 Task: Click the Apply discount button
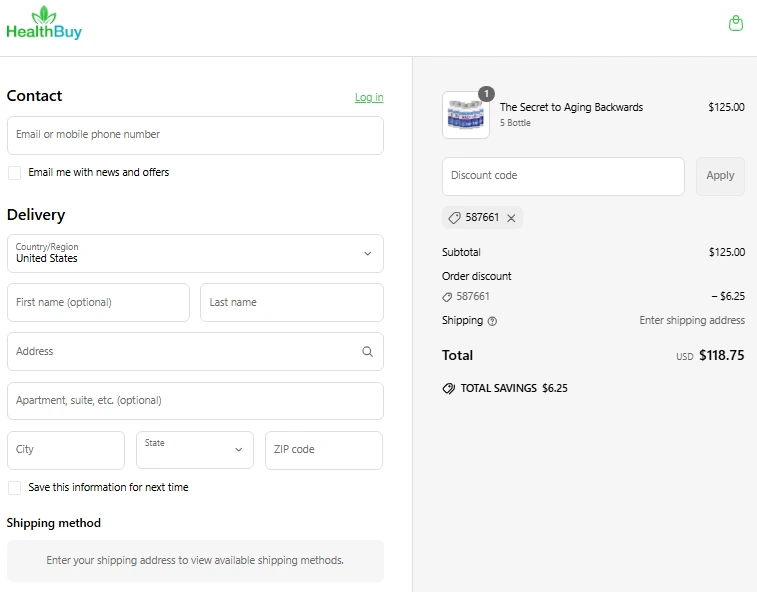pyautogui.click(x=720, y=176)
